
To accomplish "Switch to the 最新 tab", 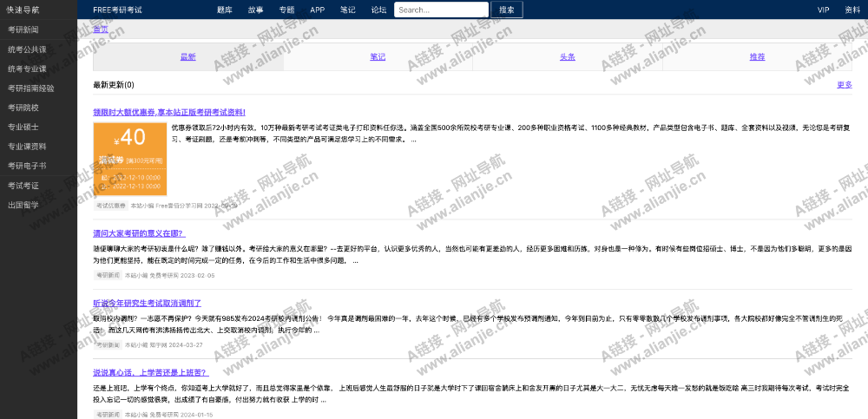I will click(x=187, y=56).
